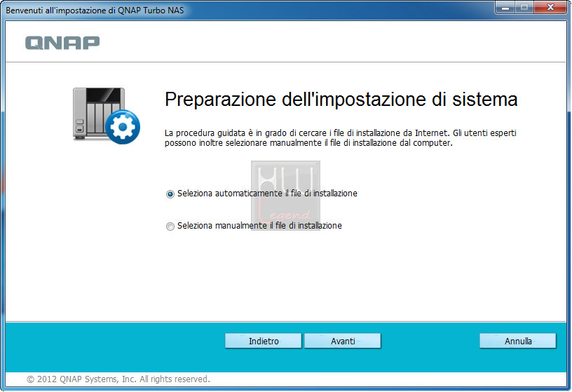The image size is (572, 392).
Task: Click the 'La procedura guidata' description paragraph
Action: 341,138
